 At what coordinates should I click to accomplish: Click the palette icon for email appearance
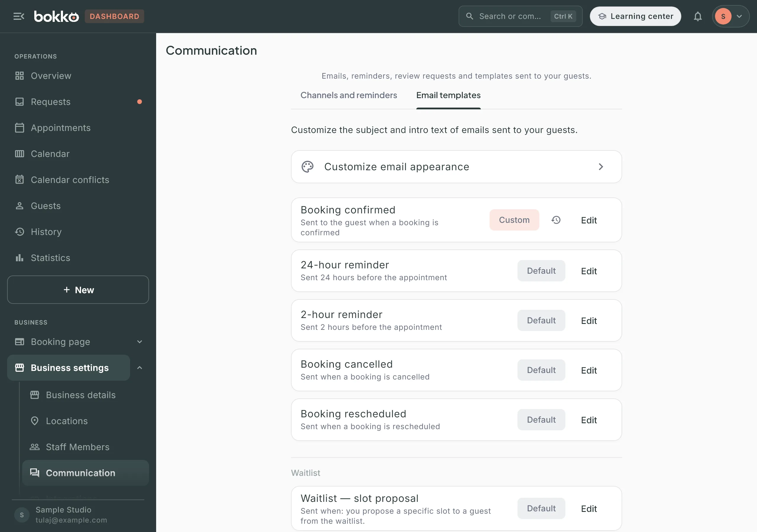click(x=307, y=167)
